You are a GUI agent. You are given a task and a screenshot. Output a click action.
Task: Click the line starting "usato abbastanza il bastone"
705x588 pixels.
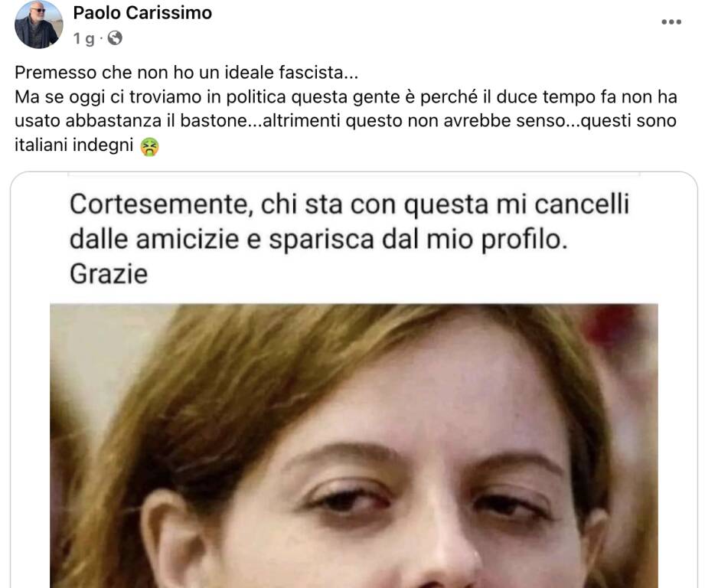click(345, 121)
